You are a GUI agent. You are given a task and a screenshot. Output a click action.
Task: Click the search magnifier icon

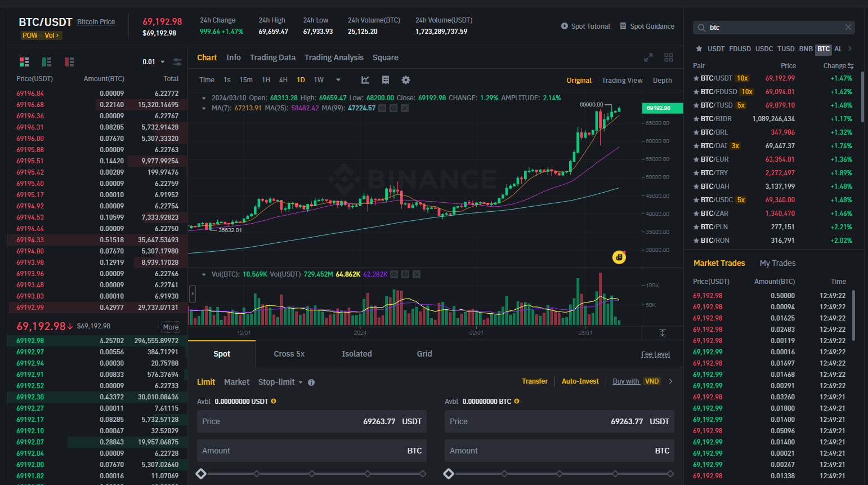point(701,28)
